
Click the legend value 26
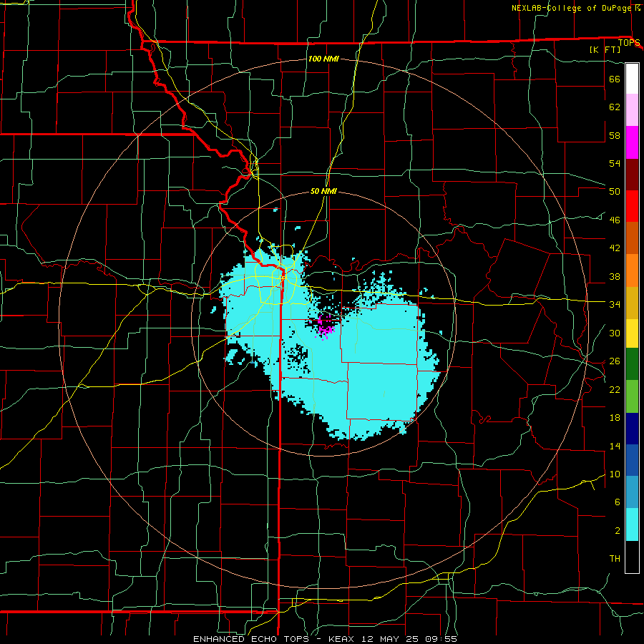click(x=615, y=361)
